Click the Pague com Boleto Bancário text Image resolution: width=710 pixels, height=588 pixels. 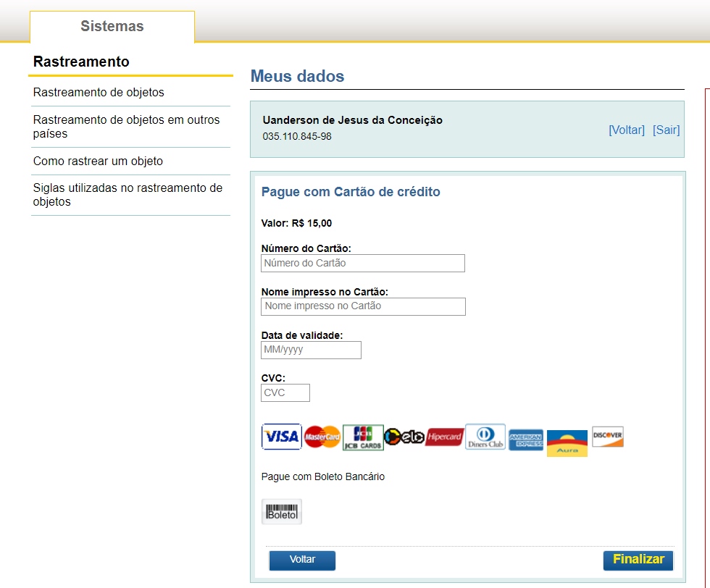pyautogui.click(x=323, y=476)
